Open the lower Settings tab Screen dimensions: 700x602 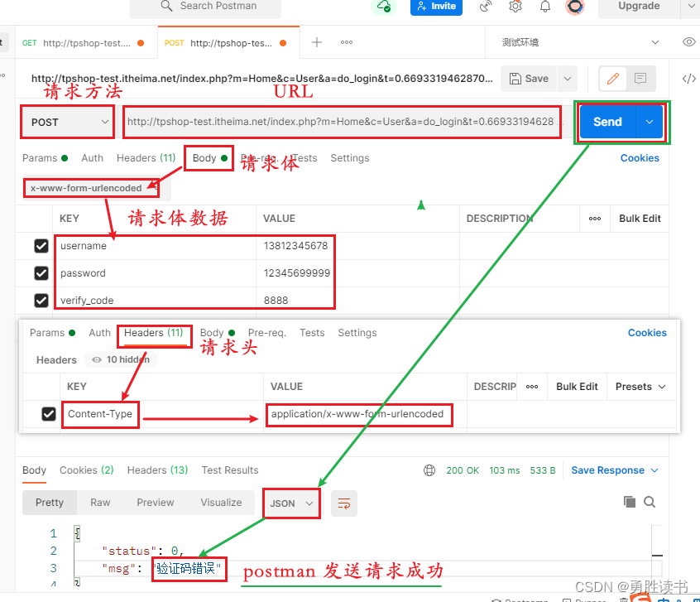(357, 333)
